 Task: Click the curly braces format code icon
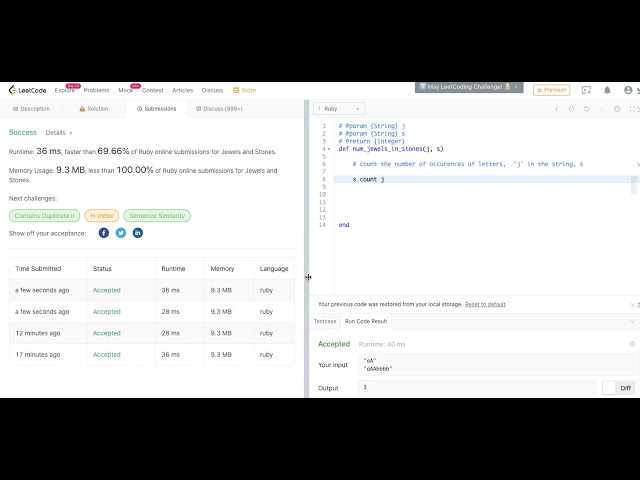tap(571, 109)
